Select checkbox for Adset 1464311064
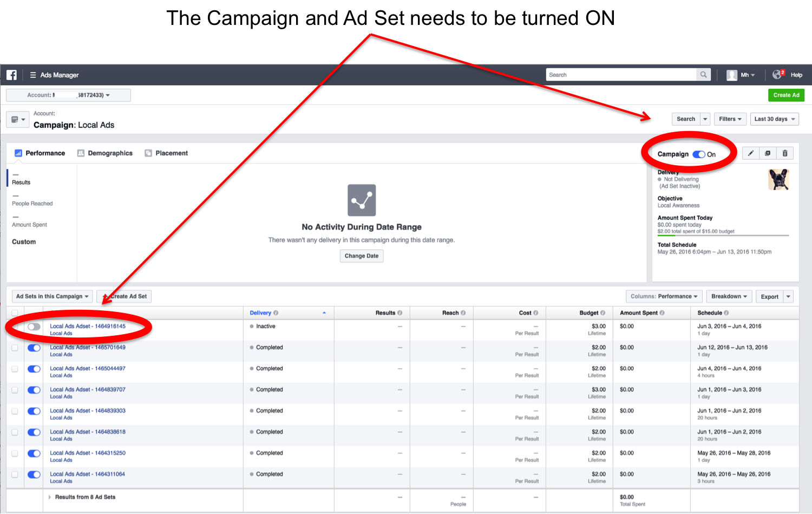 pos(15,474)
